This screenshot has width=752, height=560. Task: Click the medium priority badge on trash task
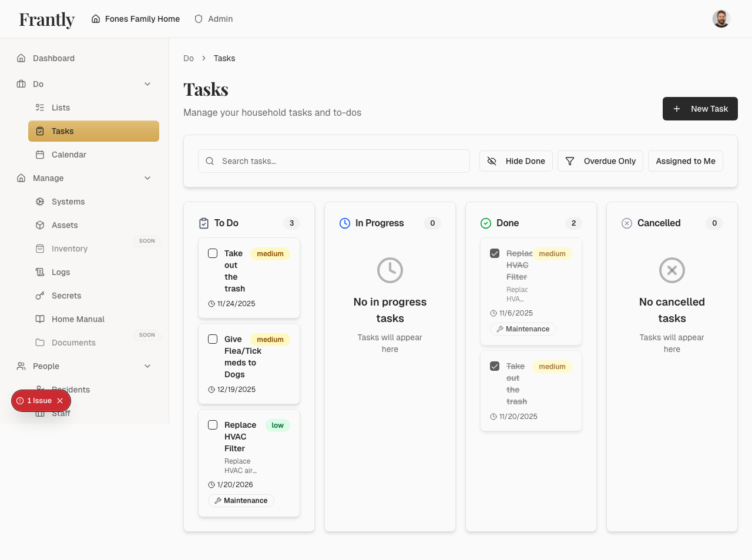click(270, 253)
